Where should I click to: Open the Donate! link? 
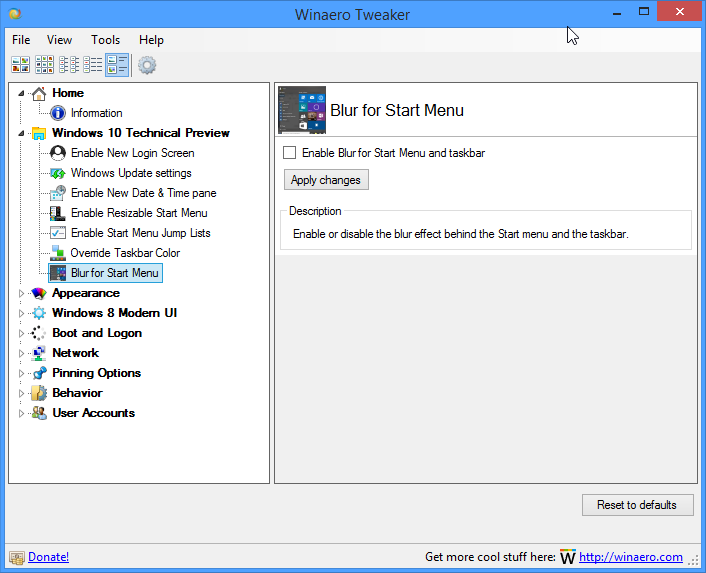click(x=49, y=557)
